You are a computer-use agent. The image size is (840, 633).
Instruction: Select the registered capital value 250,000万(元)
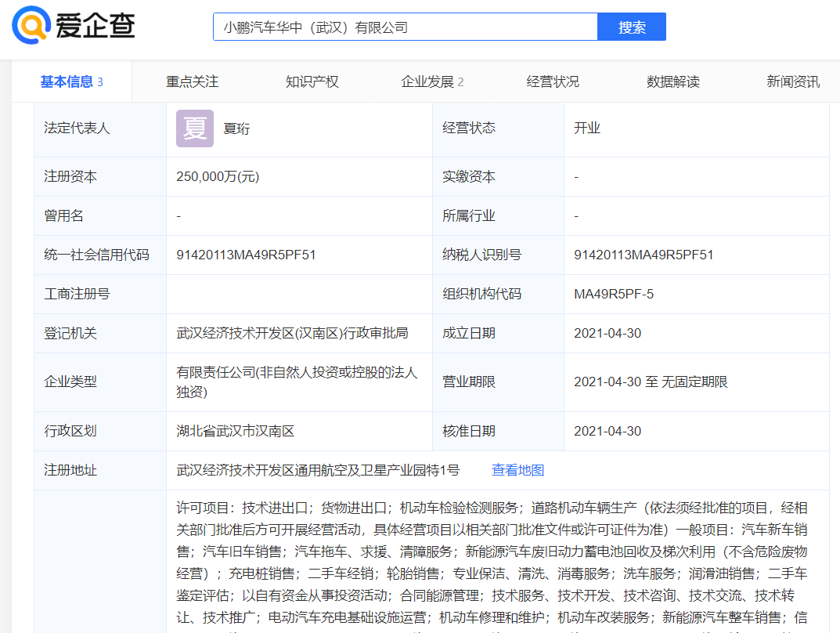[x=218, y=176]
